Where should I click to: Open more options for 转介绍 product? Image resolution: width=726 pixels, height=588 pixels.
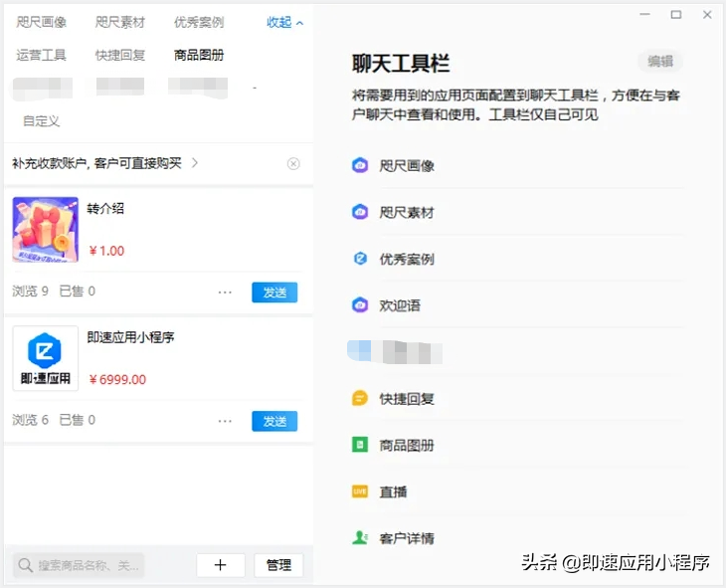[225, 293]
